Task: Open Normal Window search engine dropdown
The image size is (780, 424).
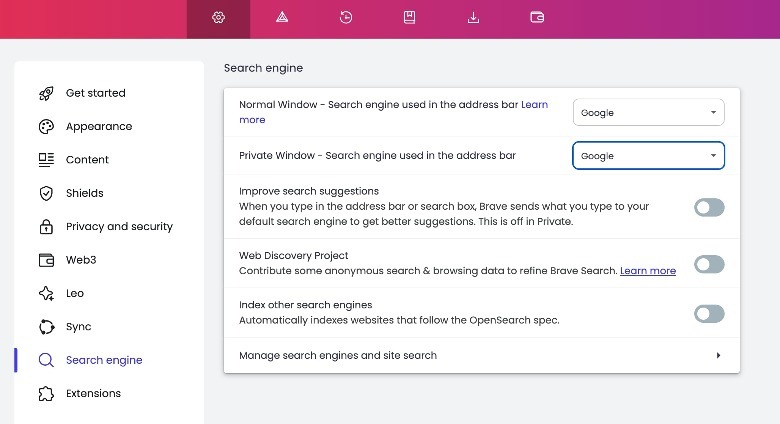Action: coord(649,112)
